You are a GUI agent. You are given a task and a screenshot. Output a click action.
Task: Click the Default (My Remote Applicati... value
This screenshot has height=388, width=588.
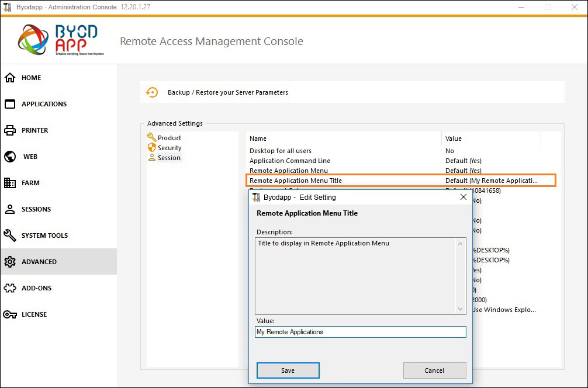pyautogui.click(x=491, y=181)
